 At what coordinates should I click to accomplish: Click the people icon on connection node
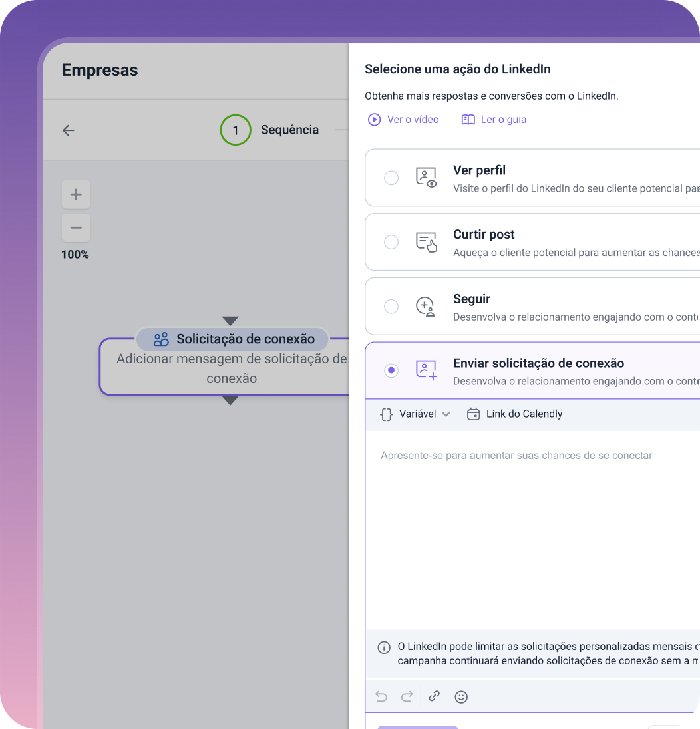pos(161,339)
